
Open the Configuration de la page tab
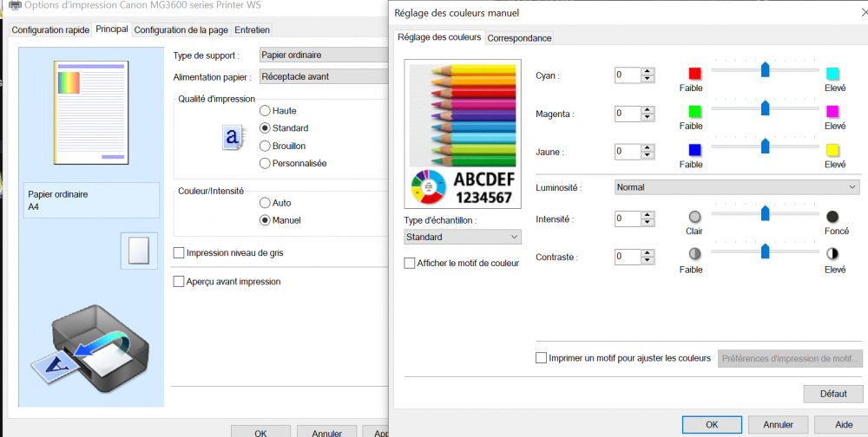(x=181, y=29)
